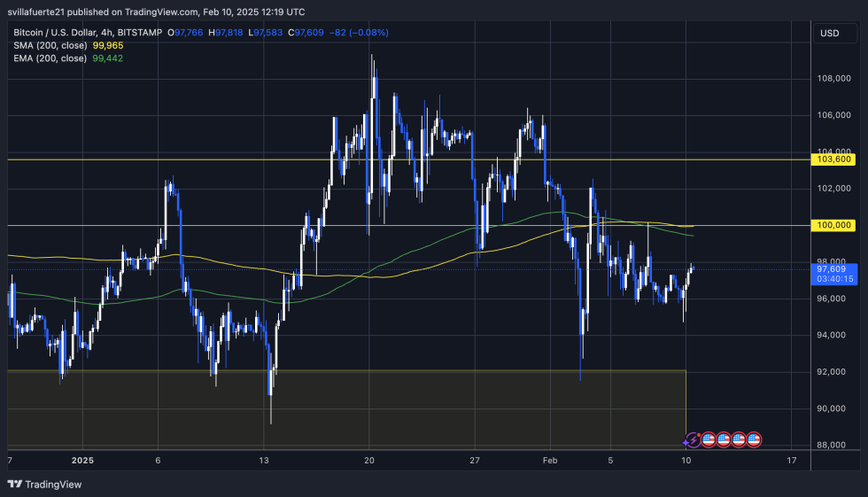Click the 102,000 price axis label
This screenshot has height=497, width=868.
click(x=833, y=188)
